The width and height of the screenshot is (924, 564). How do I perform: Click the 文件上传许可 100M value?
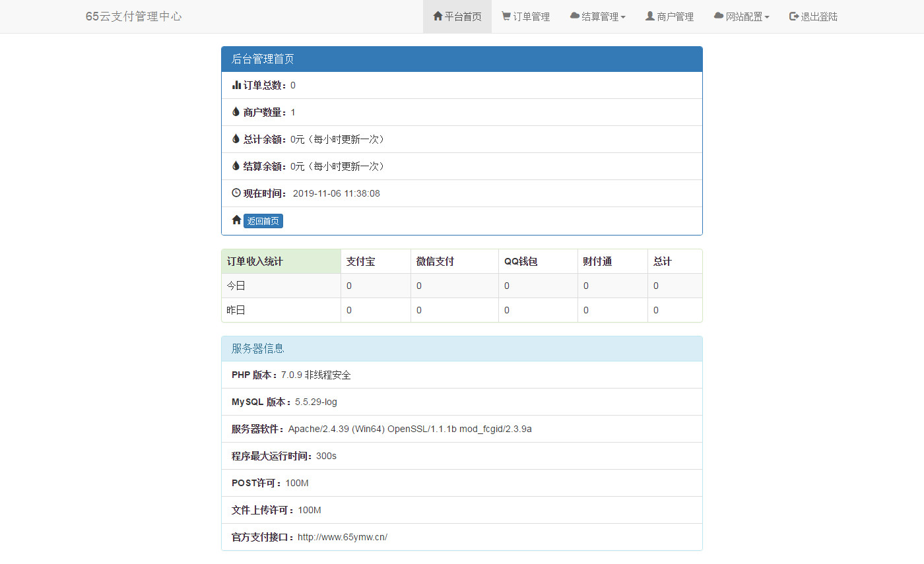(310, 510)
